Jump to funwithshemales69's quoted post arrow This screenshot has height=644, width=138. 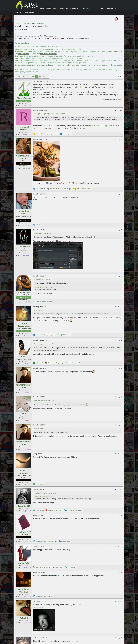(53, 400)
